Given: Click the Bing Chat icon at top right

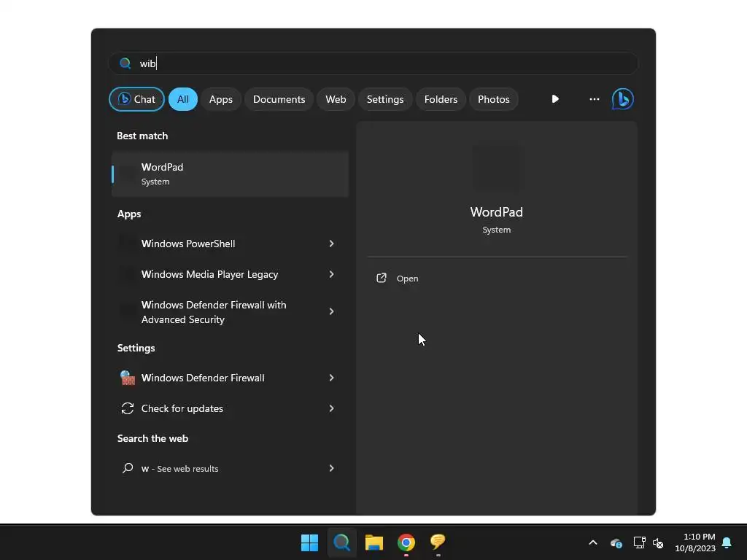Looking at the screenshot, I should tap(622, 99).
